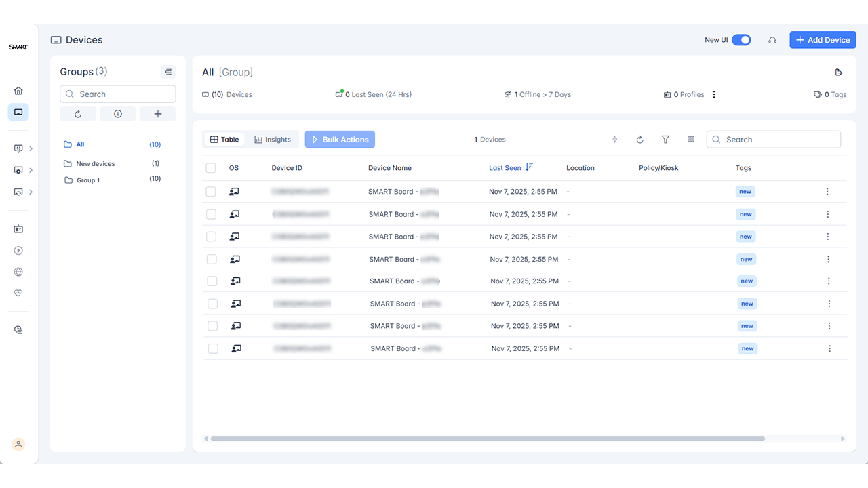Select the Home icon in the sidebar
Viewport: 868px width, 488px height.
point(18,89)
